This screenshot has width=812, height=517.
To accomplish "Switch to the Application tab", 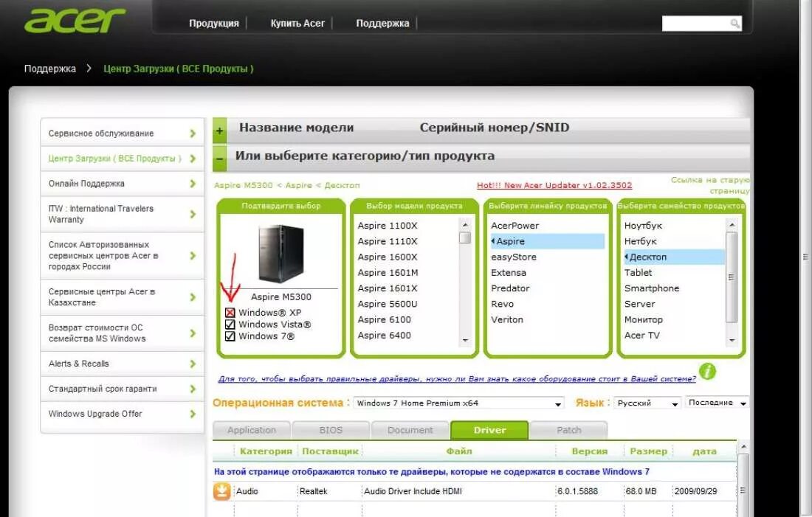I will click(x=252, y=430).
